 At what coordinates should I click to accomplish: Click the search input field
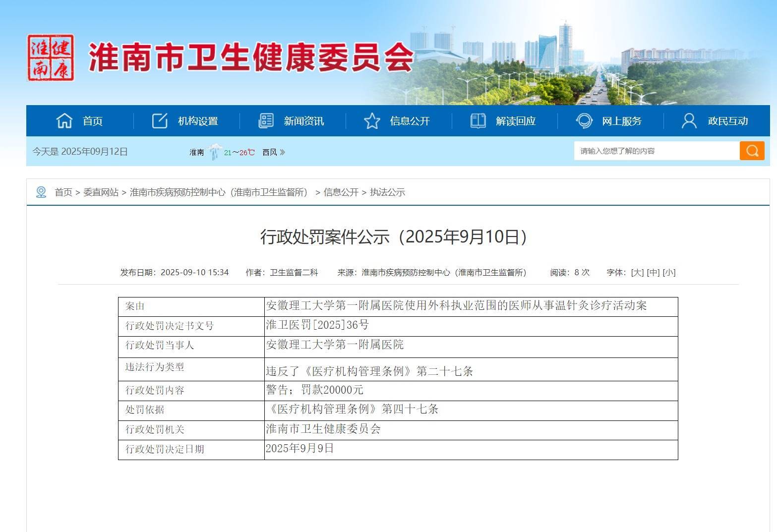coord(655,151)
